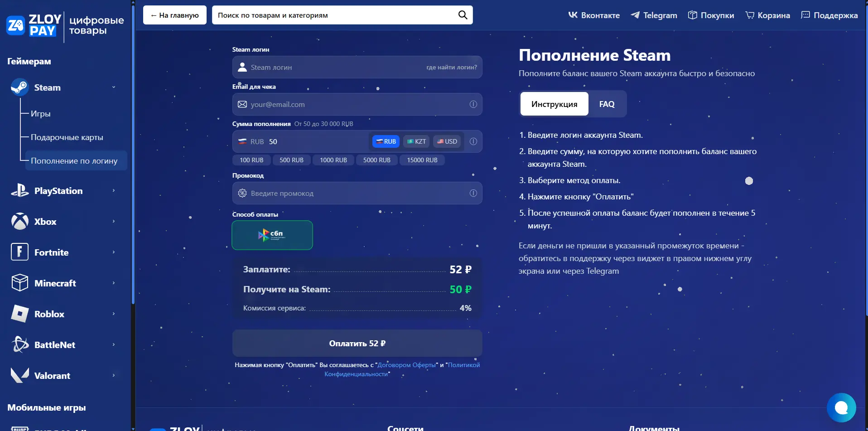
Task: Choose 5000 RUB preset amount
Action: coord(376,160)
